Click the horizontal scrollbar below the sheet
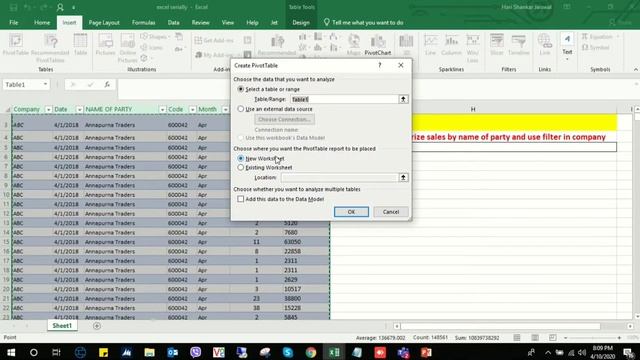This screenshot has width=640, height=360. (x=501, y=326)
